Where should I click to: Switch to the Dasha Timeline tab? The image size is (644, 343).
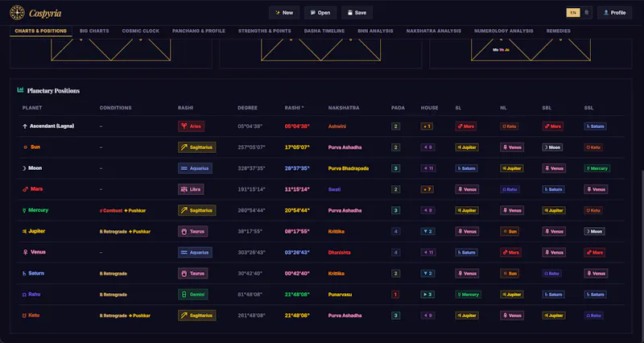324,31
